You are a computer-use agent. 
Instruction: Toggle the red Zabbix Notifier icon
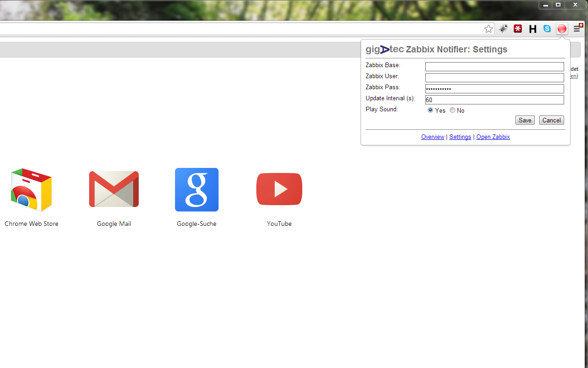pyautogui.click(x=562, y=29)
